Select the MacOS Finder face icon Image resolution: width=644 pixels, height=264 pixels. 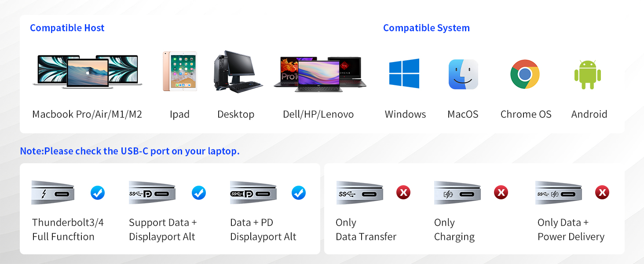[463, 74]
